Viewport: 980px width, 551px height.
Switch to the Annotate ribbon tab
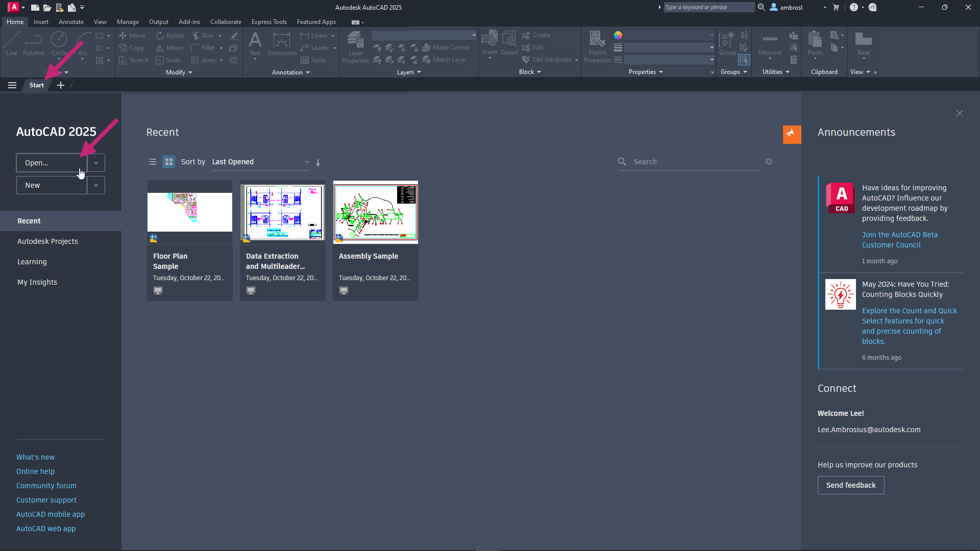(71, 22)
